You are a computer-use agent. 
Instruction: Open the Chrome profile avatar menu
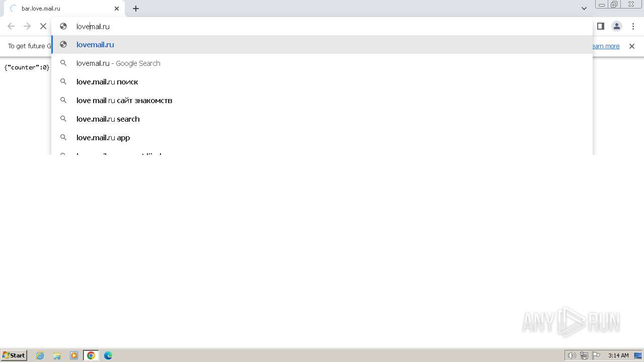point(617,26)
